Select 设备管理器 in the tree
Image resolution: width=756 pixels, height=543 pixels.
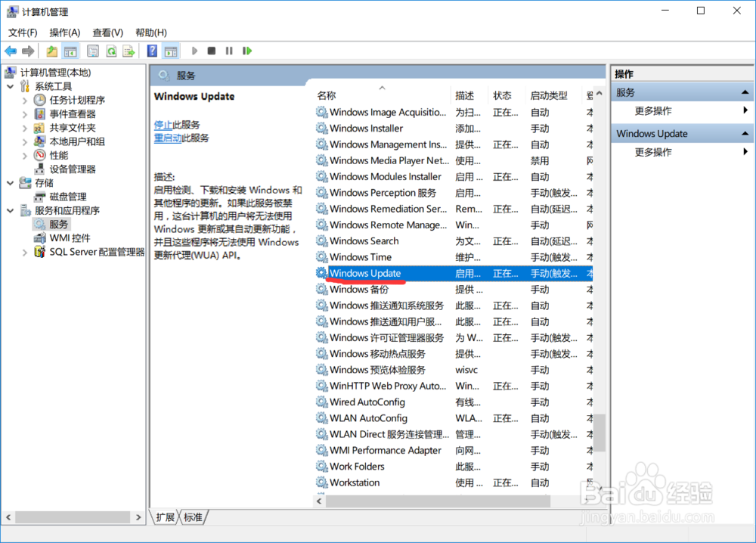coord(73,169)
